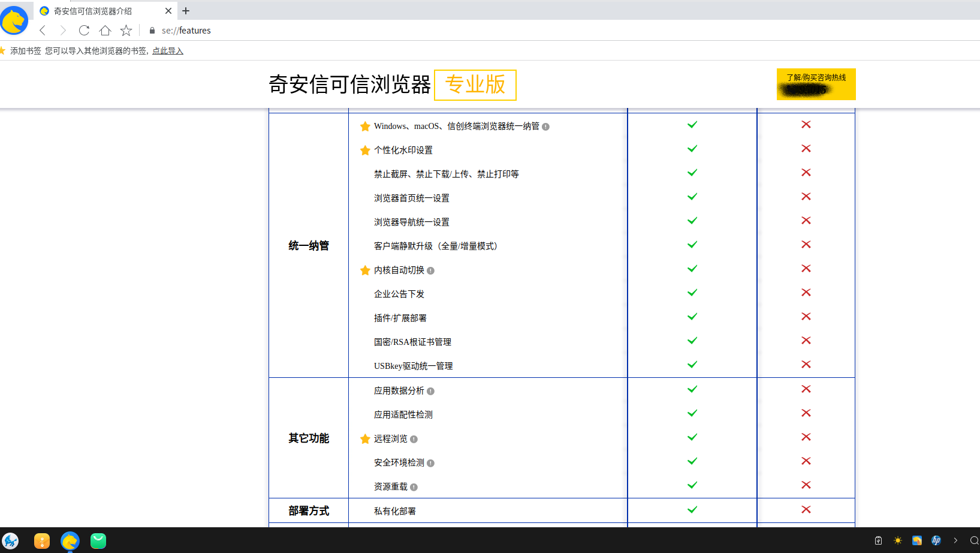Click the blue-yellow tray icon beside HP

point(917,540)
